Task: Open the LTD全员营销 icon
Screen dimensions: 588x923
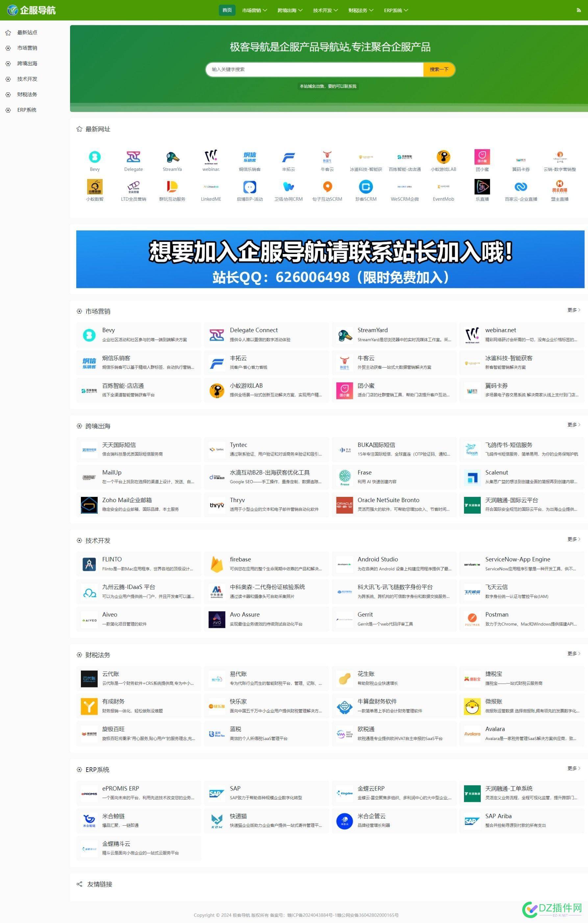Action: point(133,187)
